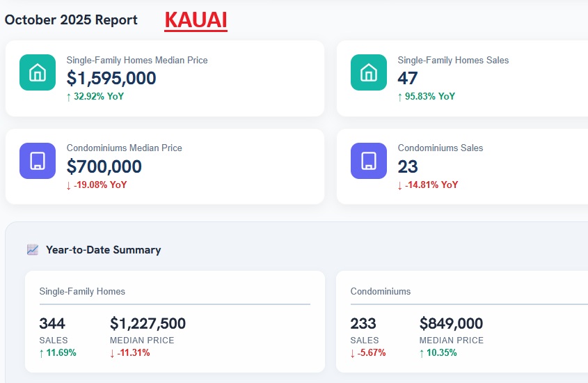Click the -19.08% YoY decrease indicator
This screenshot has height=383, width=588.
click(97, 185)
